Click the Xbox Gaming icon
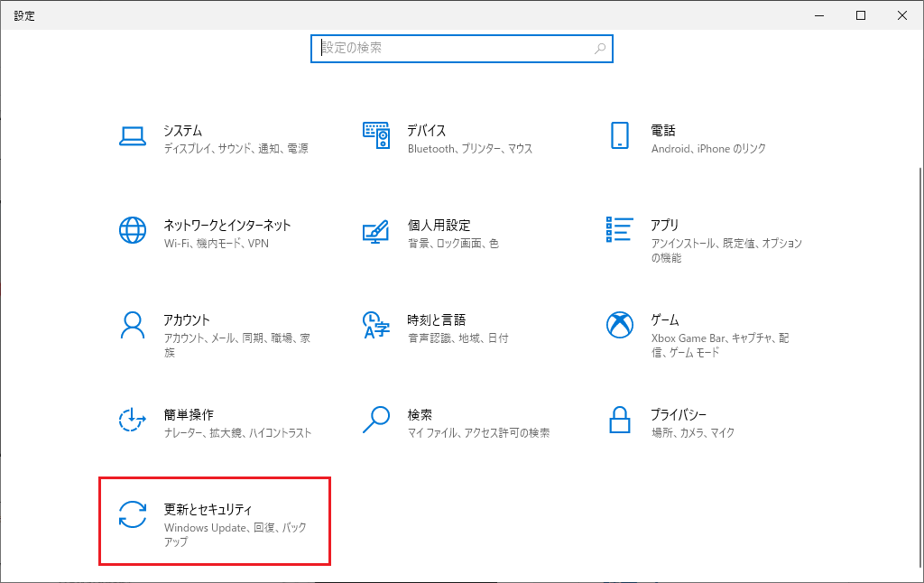Viewport: 924px width, 583px height. [x=619, y=325]
